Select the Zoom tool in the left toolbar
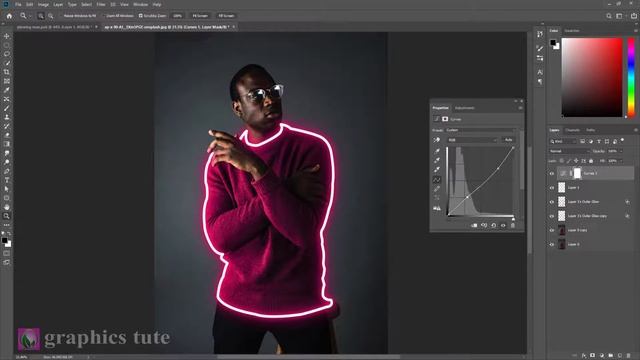The width and height of the screenshot is (640, 360). [x=7, y=216]
